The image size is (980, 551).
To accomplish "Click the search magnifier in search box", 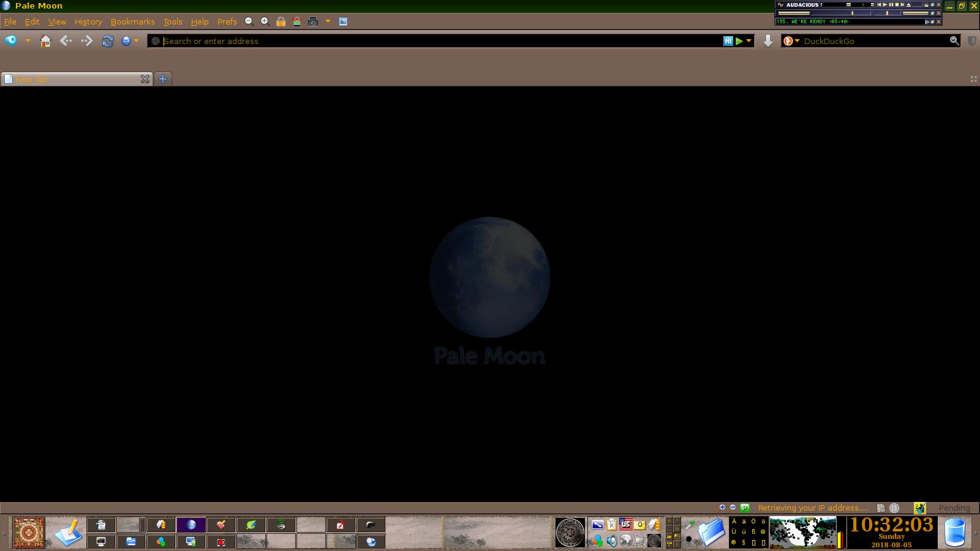I will coord(954,40).
